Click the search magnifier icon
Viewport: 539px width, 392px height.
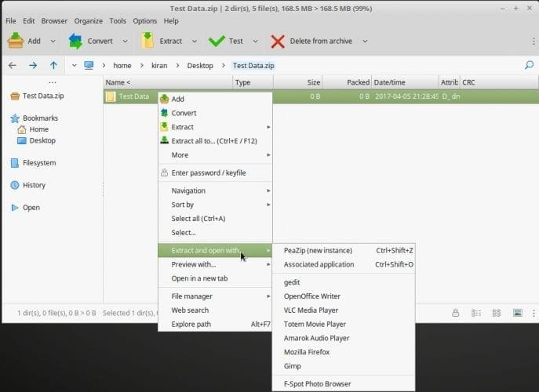[528, 65]
